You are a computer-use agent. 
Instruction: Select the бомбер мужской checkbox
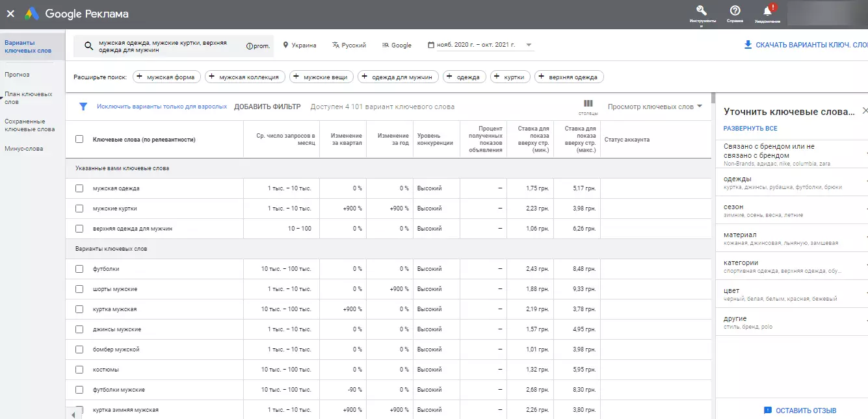click(79, 349)
